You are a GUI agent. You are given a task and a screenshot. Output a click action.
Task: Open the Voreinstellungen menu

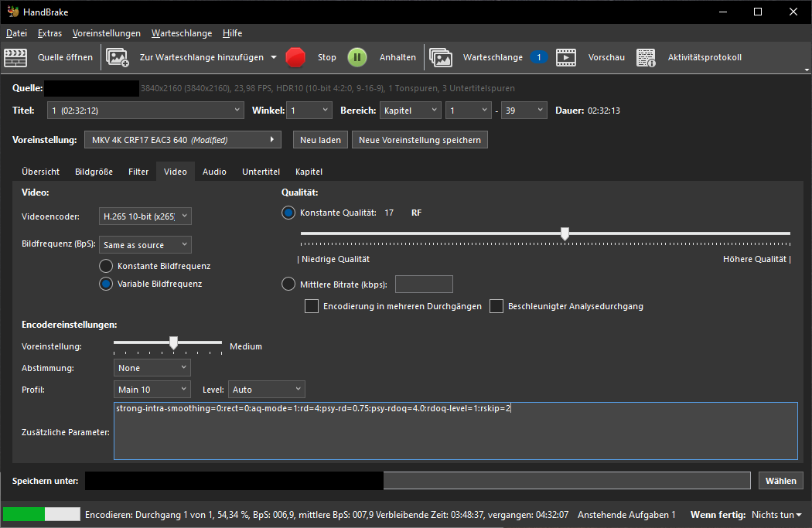(x=107, y=33)
